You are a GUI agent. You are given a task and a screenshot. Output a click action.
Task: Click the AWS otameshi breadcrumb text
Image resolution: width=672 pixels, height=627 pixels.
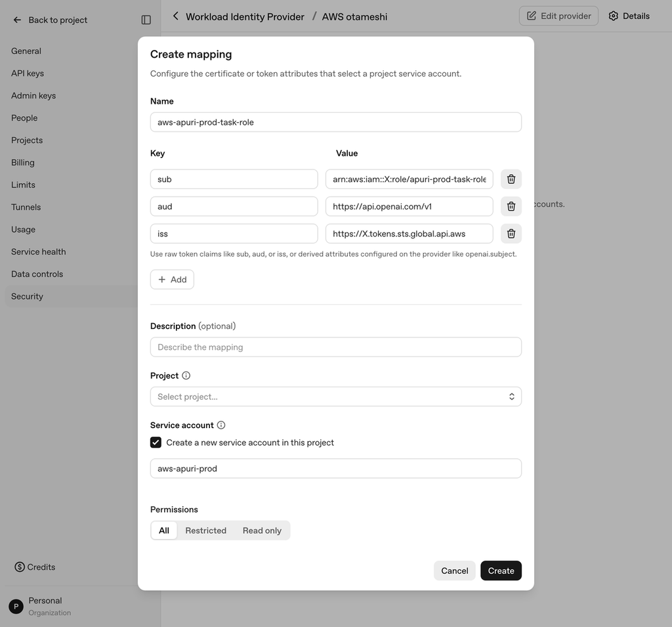(354, 16)
